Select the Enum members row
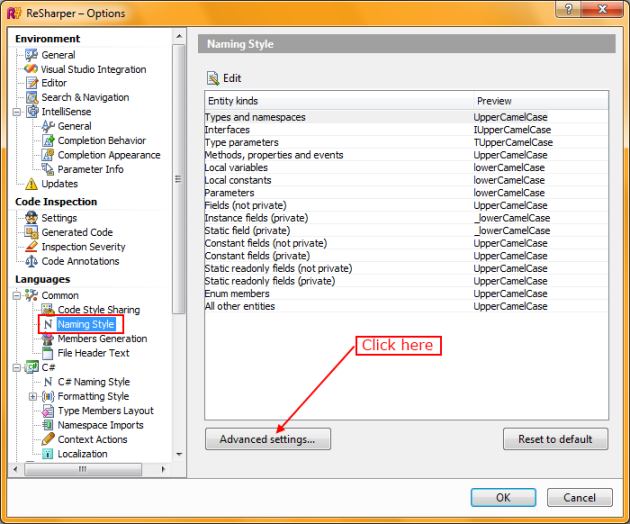Image resolution: width=630 pixels, height=524 pixels. (406, 293)
